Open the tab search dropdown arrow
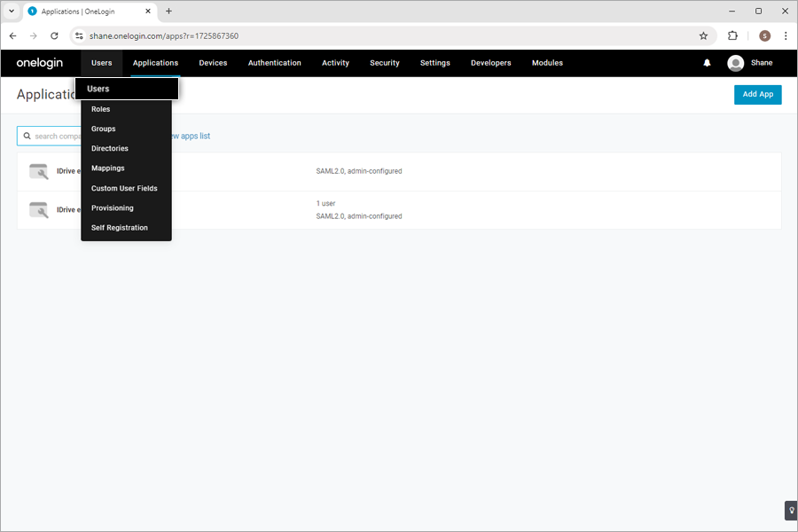 [x=12, y=12]
